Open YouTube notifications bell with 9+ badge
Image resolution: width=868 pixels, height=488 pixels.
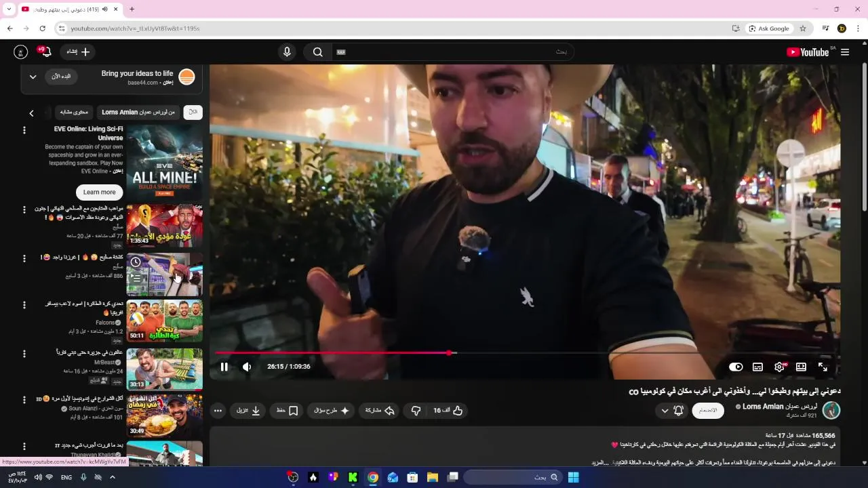coord(45,52)
